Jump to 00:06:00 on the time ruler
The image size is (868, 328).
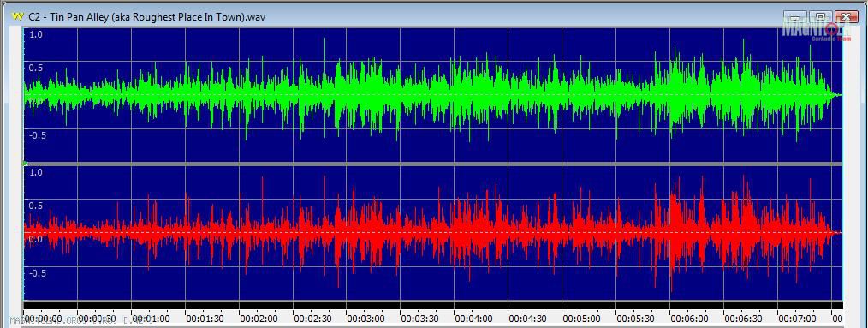point(689,319)
